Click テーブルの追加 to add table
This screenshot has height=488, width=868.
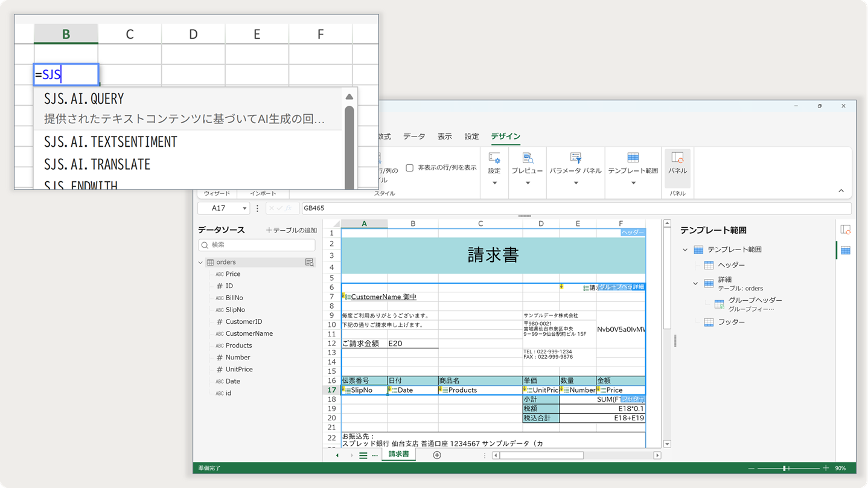292,230
